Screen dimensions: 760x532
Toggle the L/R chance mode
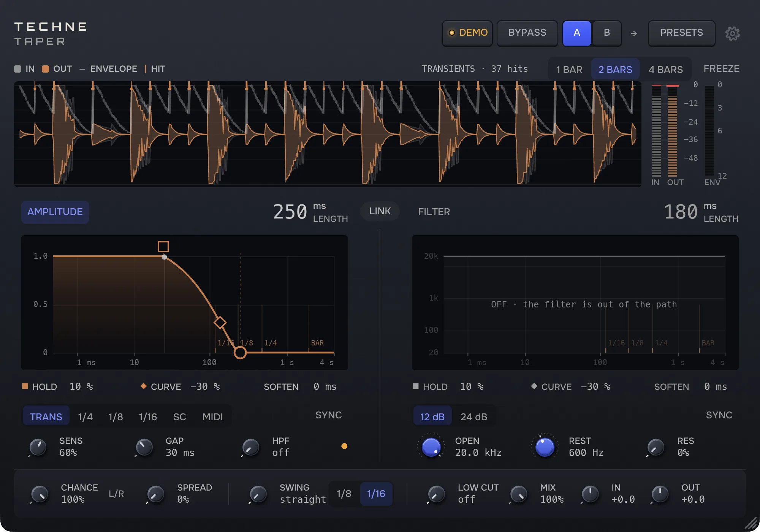coord(116,494)
